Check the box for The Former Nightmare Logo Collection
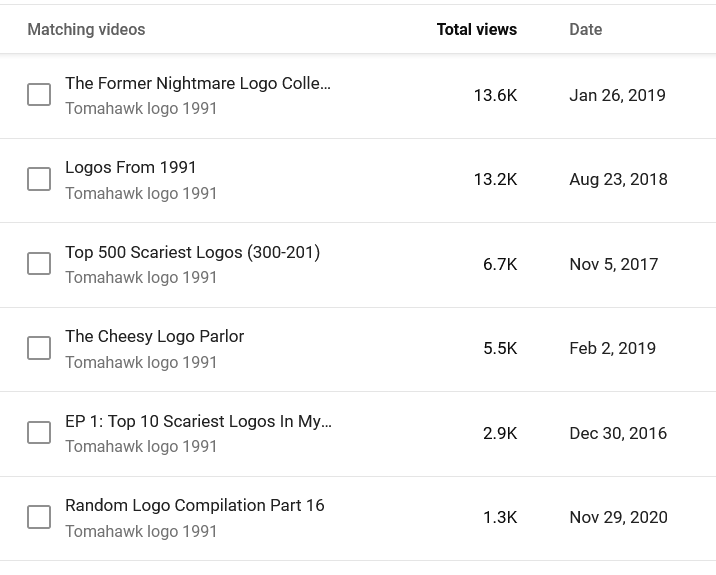Screen dimensions: 716x575 [x=39, y=95]
